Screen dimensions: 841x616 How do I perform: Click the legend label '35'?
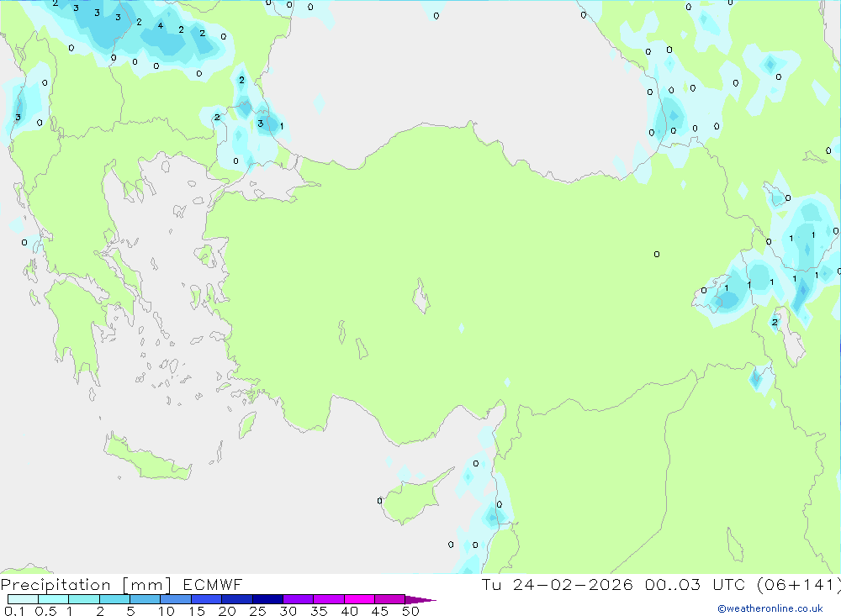click(319, 611)
